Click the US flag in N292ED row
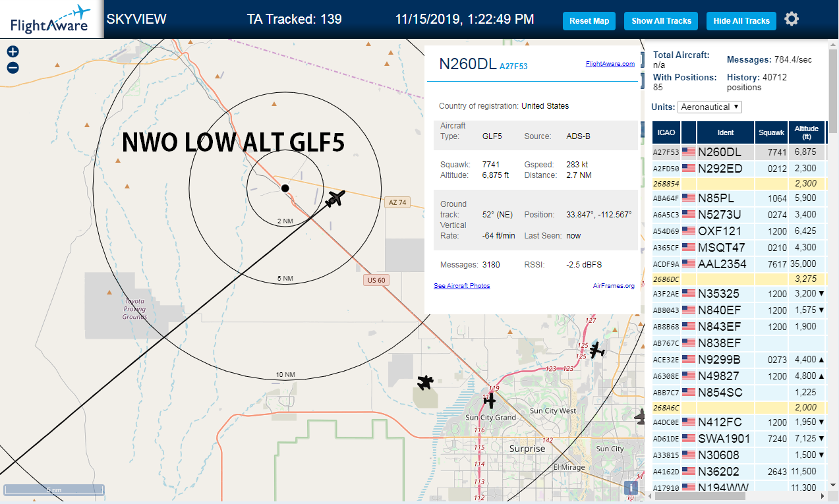Image resolution: width=839 pixels, height=504 pixels. 689,169
